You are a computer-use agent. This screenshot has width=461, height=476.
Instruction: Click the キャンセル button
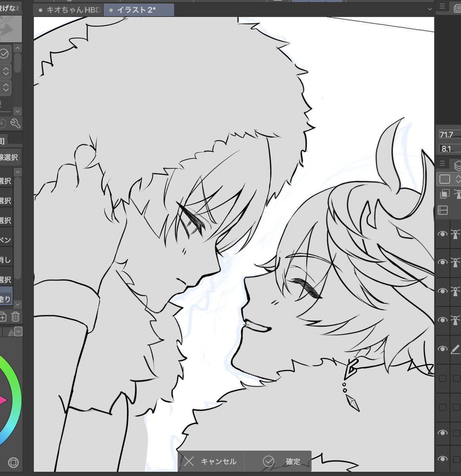pos(211,461)
